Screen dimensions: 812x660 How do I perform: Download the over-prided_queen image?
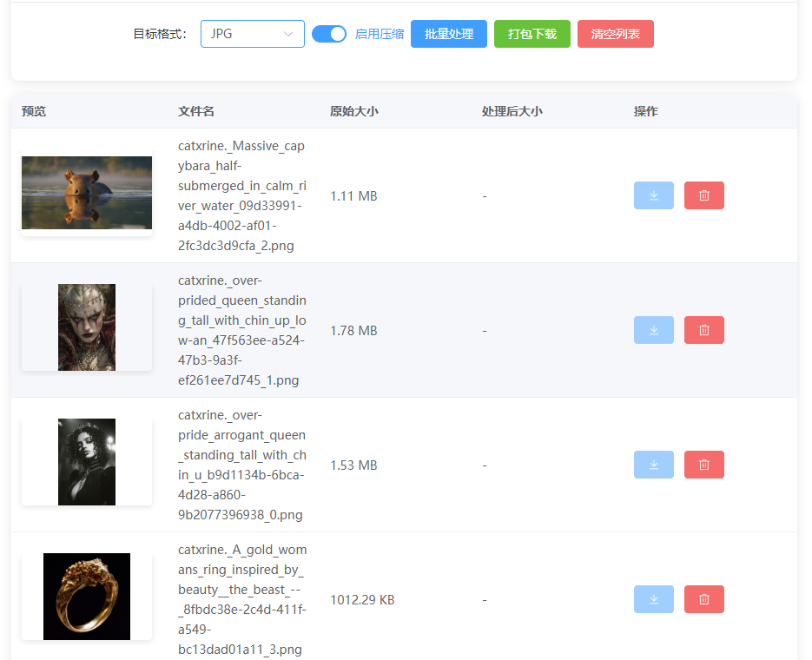tap(654, 330)
